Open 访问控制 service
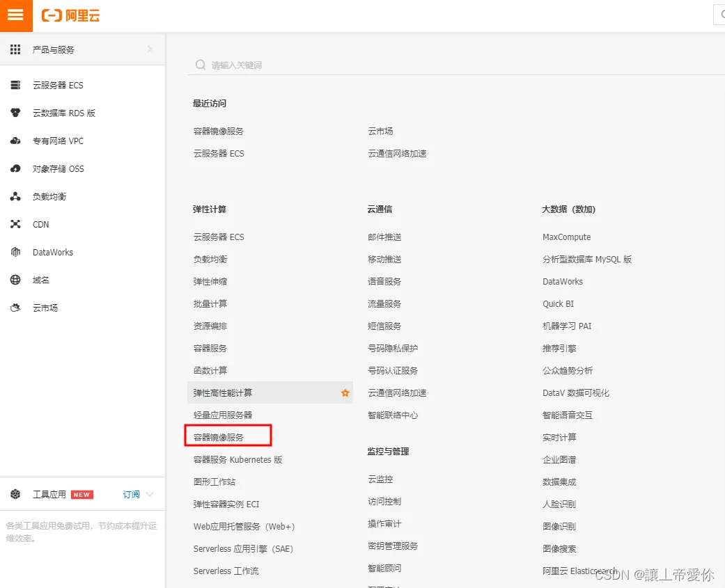The height and width of the screenshot is (588, 725). (x=384, y=501)
